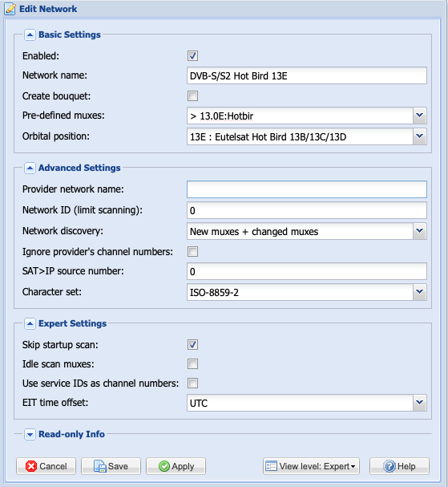Click the EIT time offset UTC field

[x=300, y=403]
